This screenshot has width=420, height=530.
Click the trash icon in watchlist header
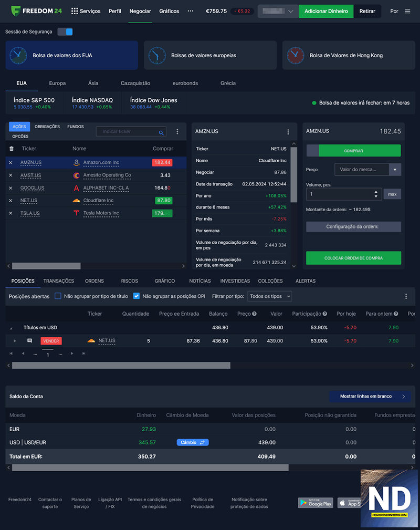pos(12,148)
